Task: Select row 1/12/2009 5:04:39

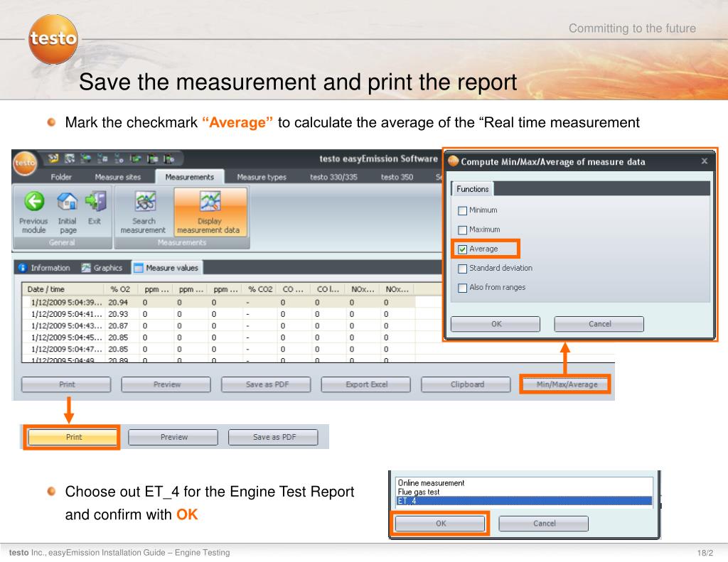Action: pos(218,302)
